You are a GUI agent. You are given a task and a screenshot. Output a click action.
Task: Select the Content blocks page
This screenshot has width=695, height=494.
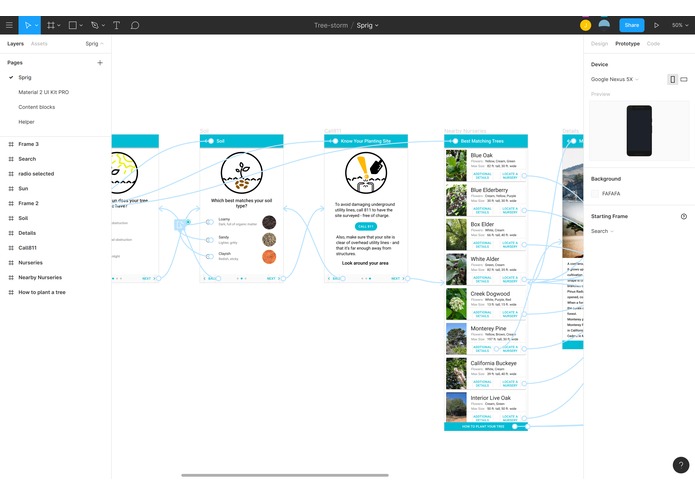pyautogui.click(x=36, y=107)
